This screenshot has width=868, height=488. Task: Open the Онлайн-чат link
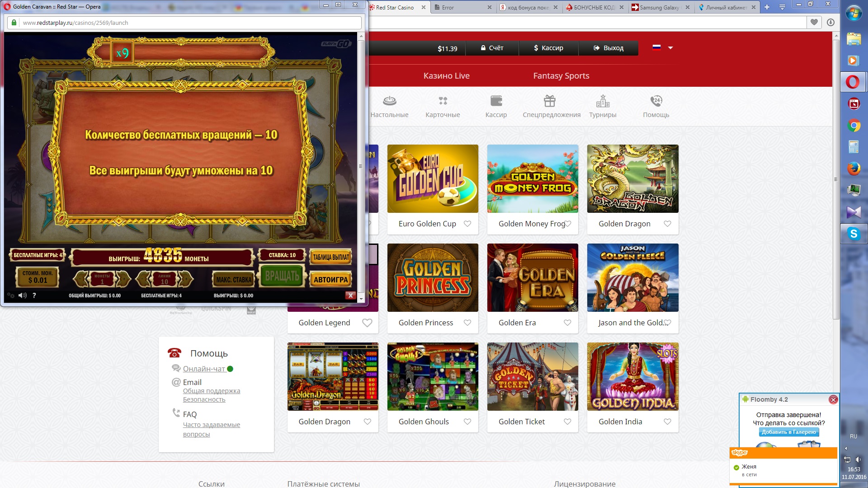(204, 369)
